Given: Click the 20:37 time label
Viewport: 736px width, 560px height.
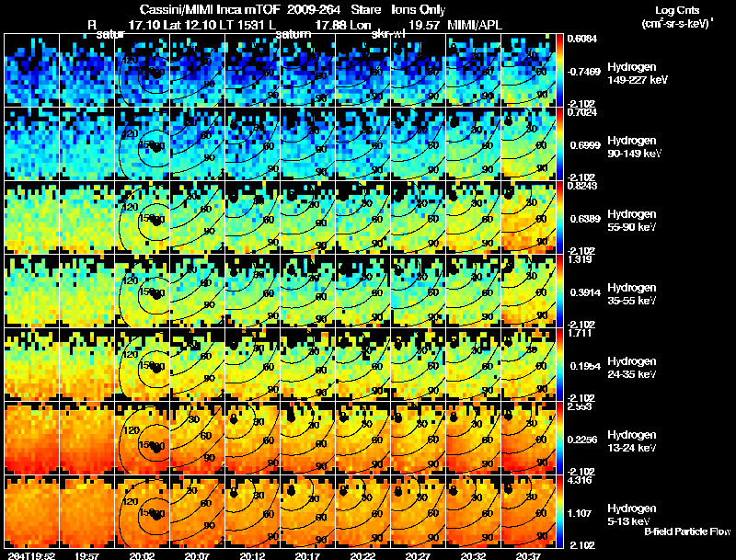Looking at the screenshot, I should [528, 556].
